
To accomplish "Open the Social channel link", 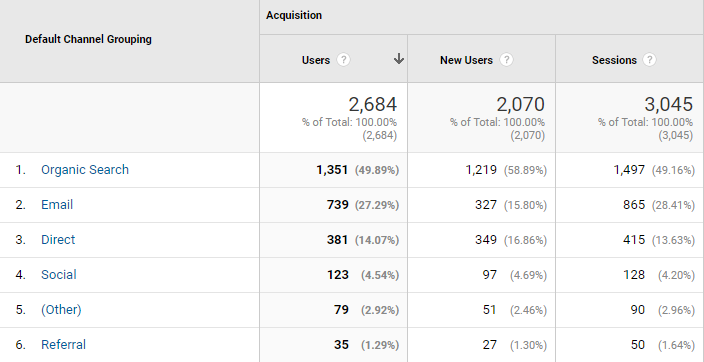I will (x=58, y=275).
